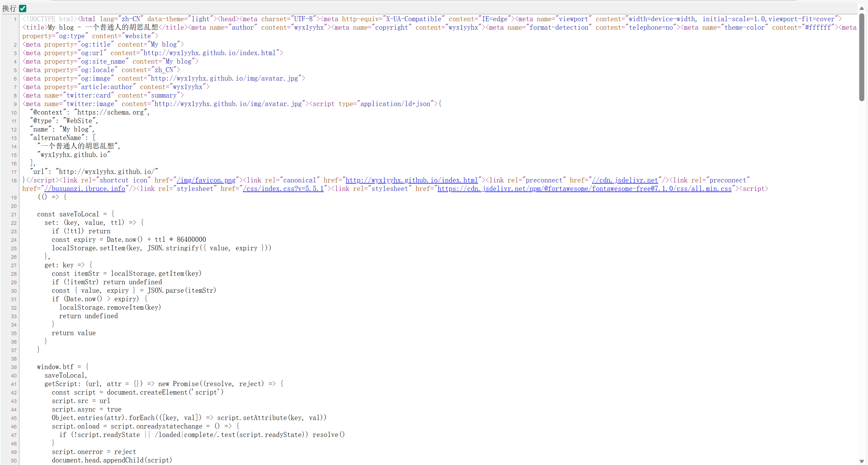
Task: Click the 'const expiry = Date.now()' line
Action: click(129, 239)
